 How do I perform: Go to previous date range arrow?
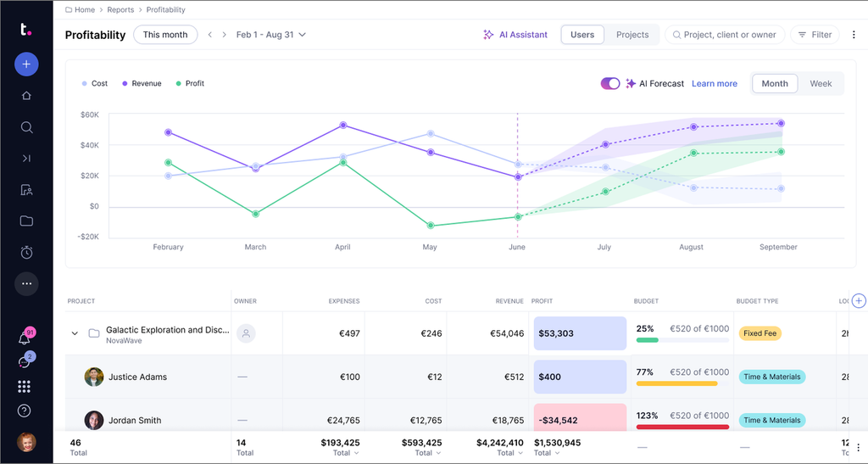click(210, 34)
